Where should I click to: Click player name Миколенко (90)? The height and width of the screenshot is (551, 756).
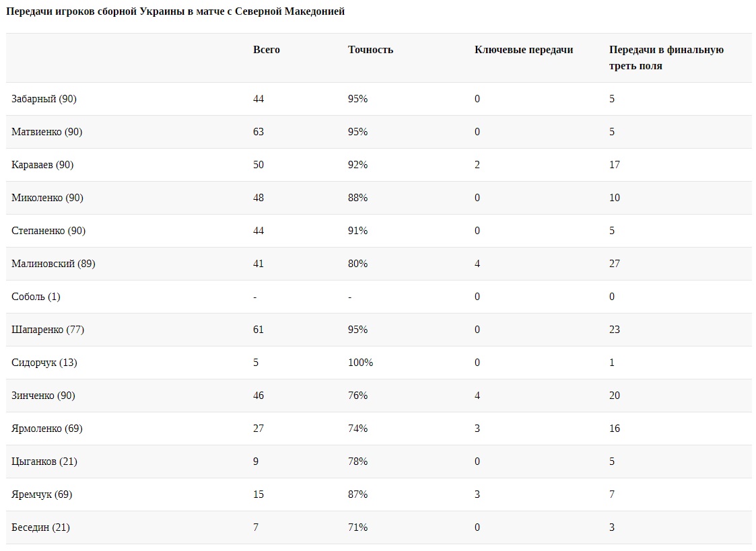click(46, 198)
